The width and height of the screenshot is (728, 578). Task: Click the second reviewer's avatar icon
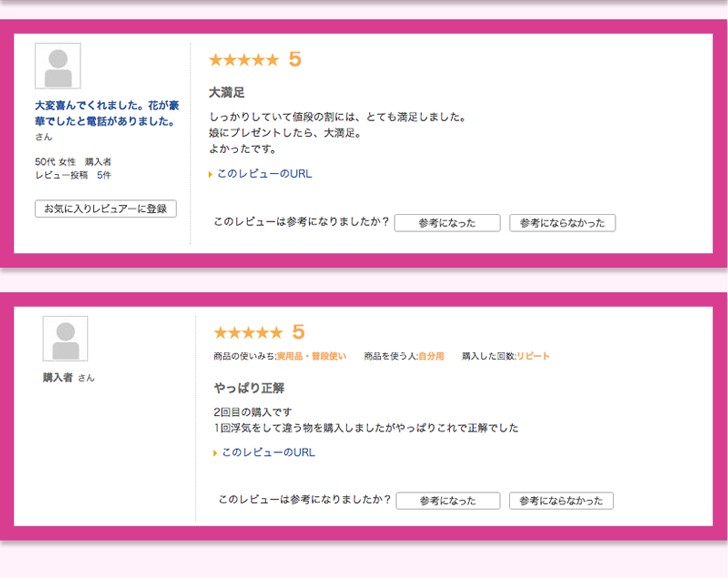tap(65, 338)
